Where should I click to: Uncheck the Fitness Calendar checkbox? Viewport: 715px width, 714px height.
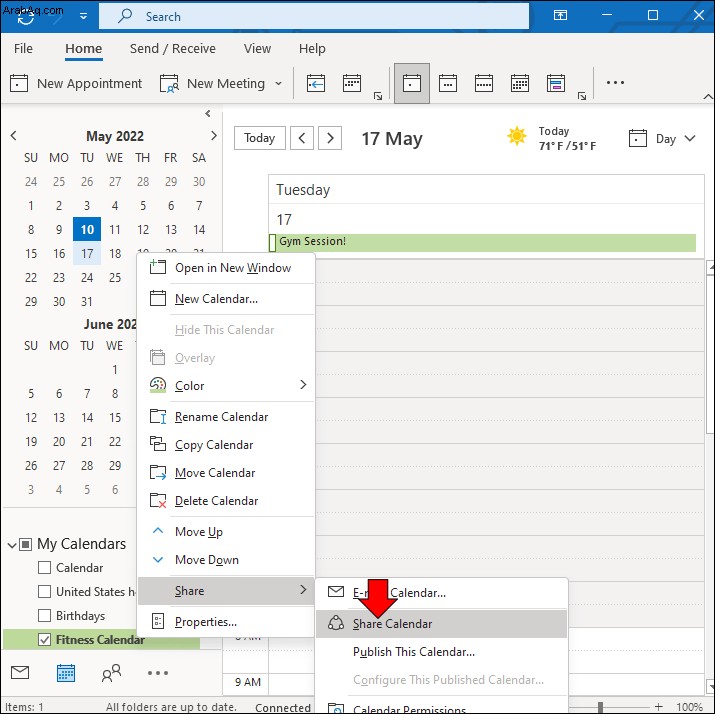tap(44, 640)
